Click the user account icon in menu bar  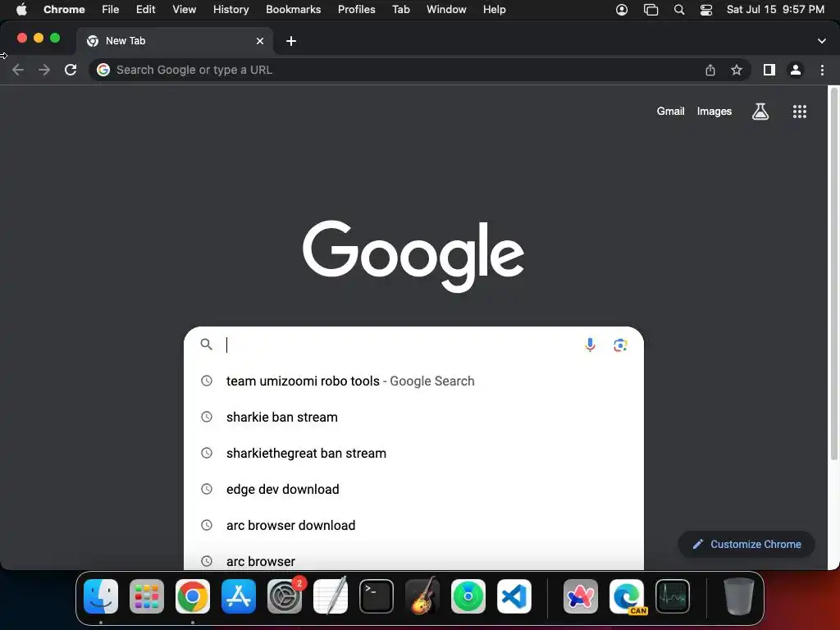[622, 10]
